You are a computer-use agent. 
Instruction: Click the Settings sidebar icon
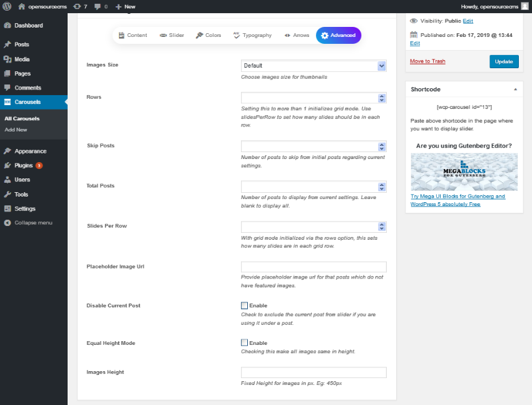point(8,208)
